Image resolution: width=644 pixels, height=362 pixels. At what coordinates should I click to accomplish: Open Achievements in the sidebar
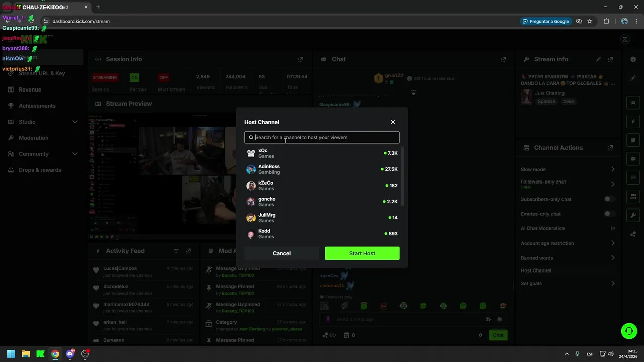37,106
